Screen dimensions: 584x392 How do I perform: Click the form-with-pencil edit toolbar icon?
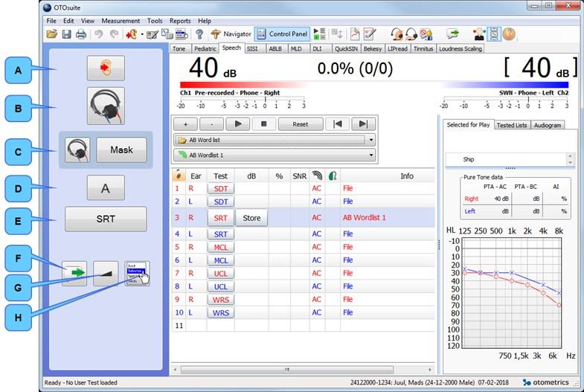click(x=153, y=34)
